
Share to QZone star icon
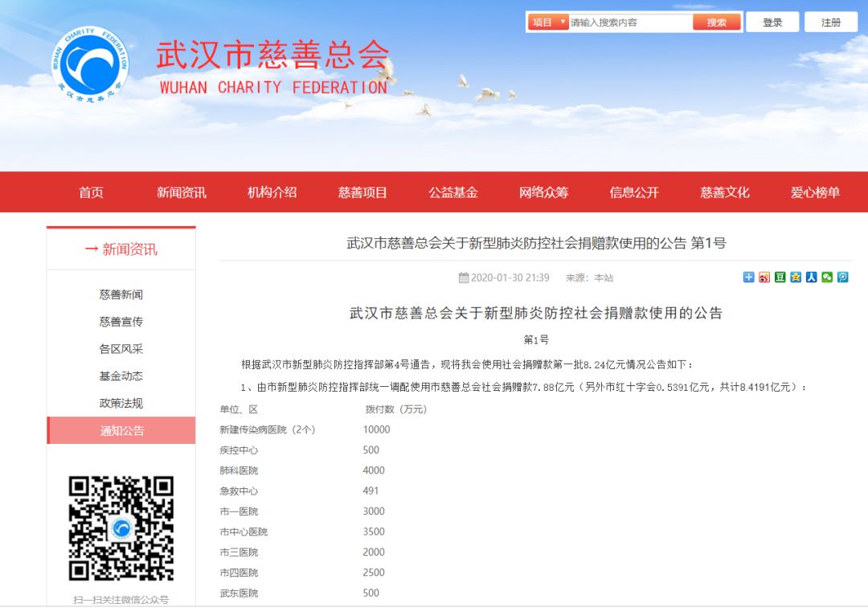tap(796, 277)
